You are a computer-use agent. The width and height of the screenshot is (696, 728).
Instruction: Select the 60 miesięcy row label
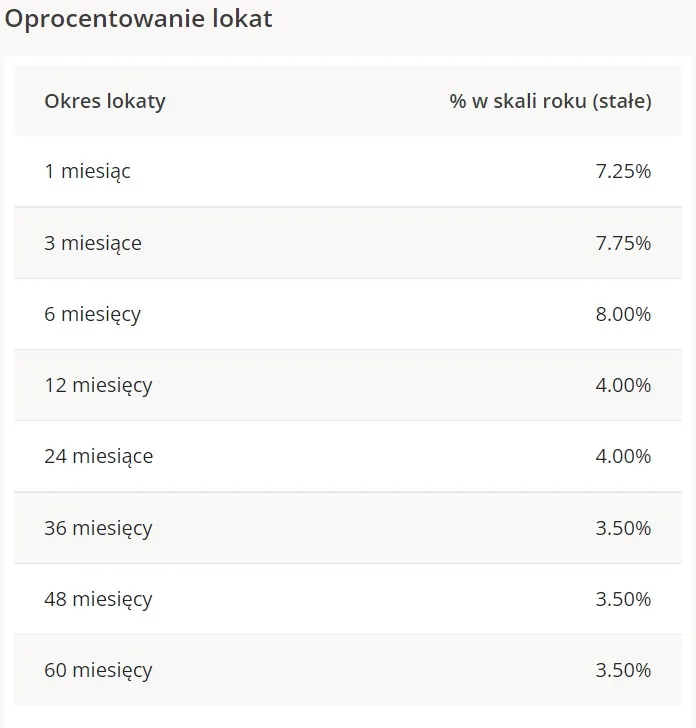98,670
